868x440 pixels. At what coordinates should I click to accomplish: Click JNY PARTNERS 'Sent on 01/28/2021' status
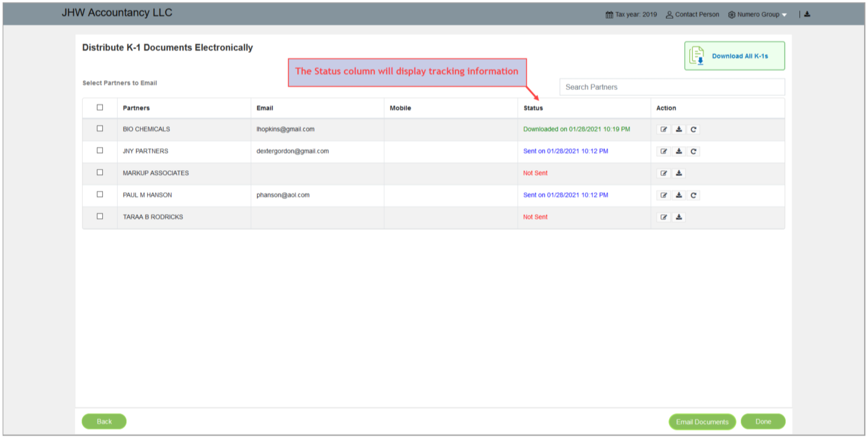565,151
